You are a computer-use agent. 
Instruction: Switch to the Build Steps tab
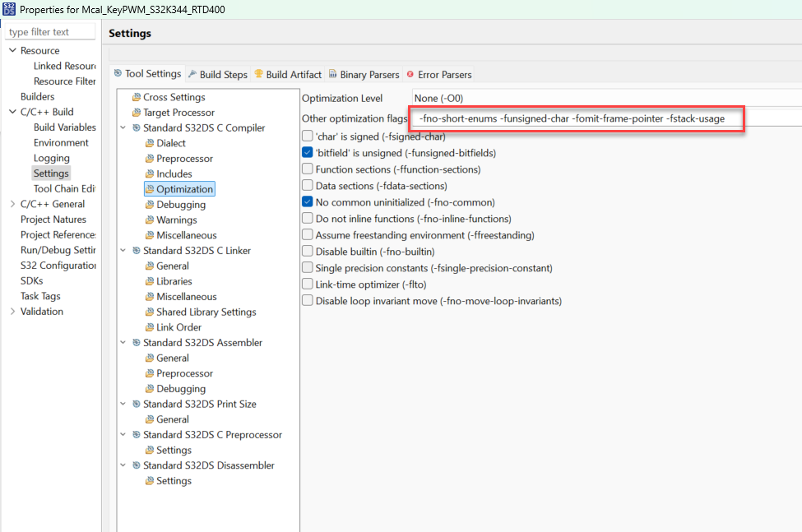[x=217, y=74]
